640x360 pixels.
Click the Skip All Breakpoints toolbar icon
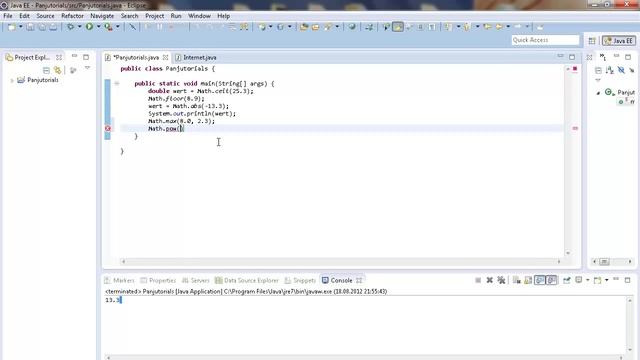[x=132, y=27]
